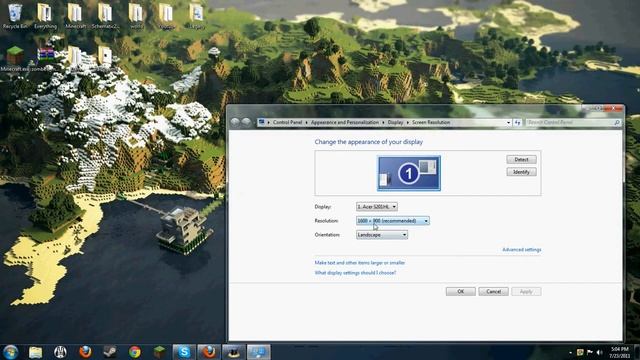
Task: Click the Identify button
Action: (521, 172)
